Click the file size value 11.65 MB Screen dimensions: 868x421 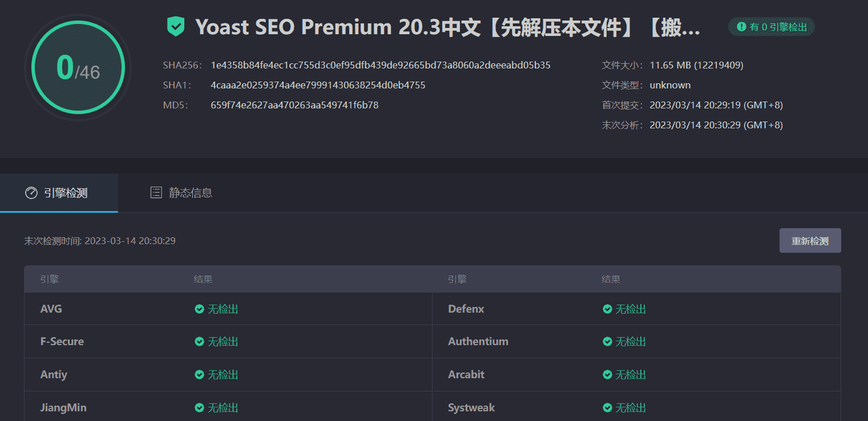[696, 65]
